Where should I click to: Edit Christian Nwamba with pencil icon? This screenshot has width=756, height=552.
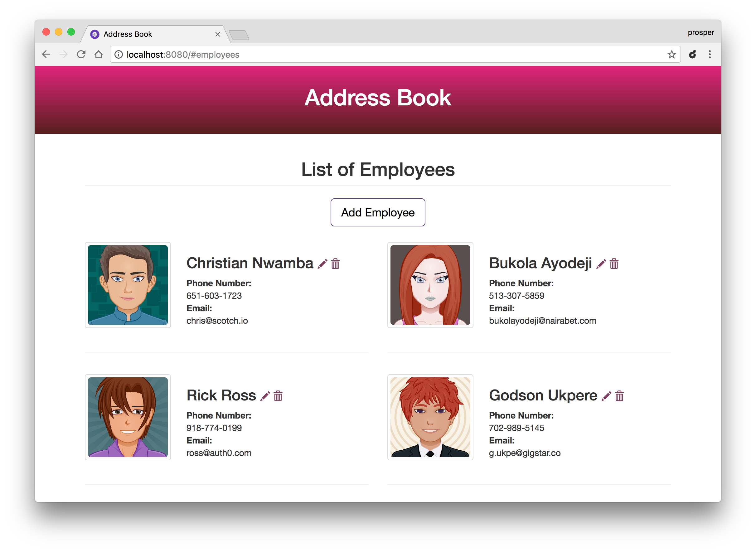[322, 264]
